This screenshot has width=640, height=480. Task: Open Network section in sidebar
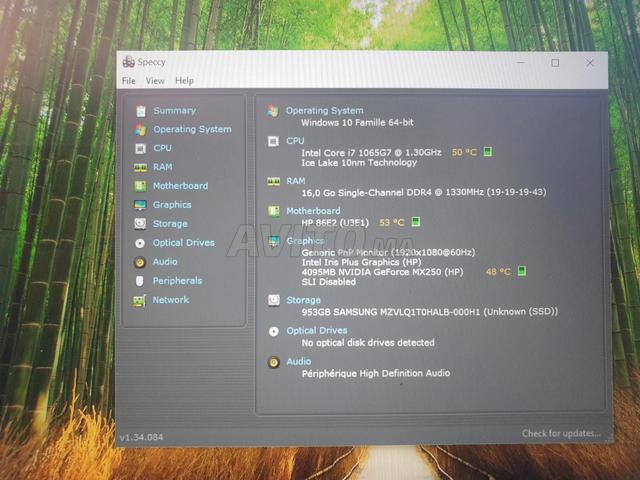pos(171,300)
